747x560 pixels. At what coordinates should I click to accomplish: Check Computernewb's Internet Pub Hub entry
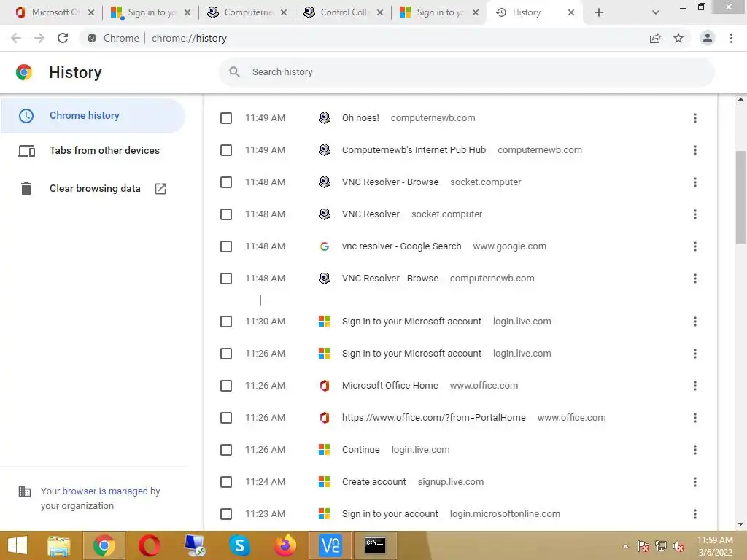pyautogui.click(x=226, y=150)
